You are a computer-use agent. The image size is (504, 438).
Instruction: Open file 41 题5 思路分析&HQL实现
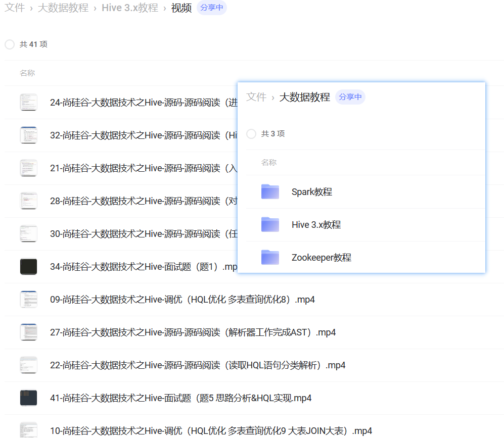(180, 398)
